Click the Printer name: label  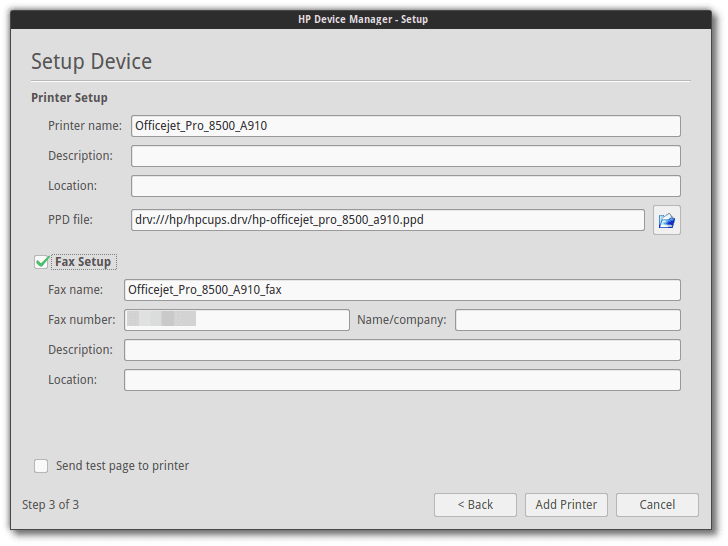[x=85, y=126]
